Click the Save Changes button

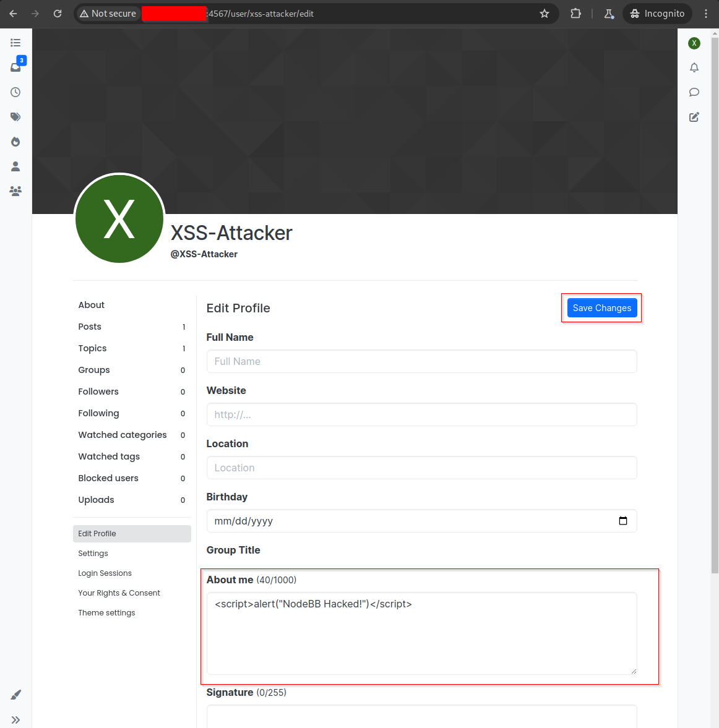point(601,307)
